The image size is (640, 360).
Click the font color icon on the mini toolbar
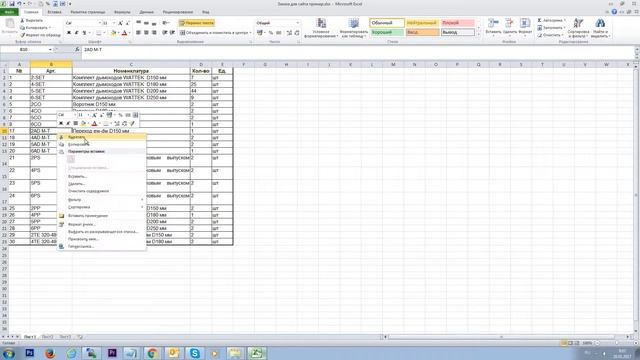pyautogui.click(x=94, y=123)
